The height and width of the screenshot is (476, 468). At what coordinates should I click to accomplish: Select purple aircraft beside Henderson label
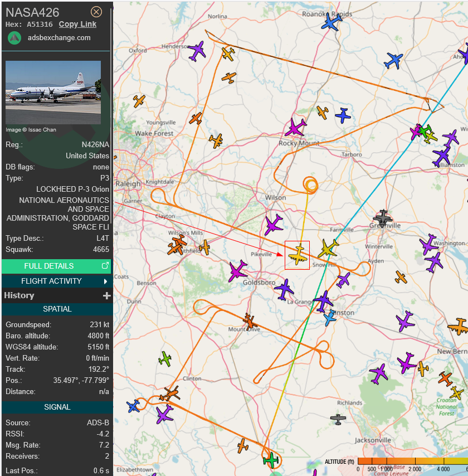click(197, 51)
